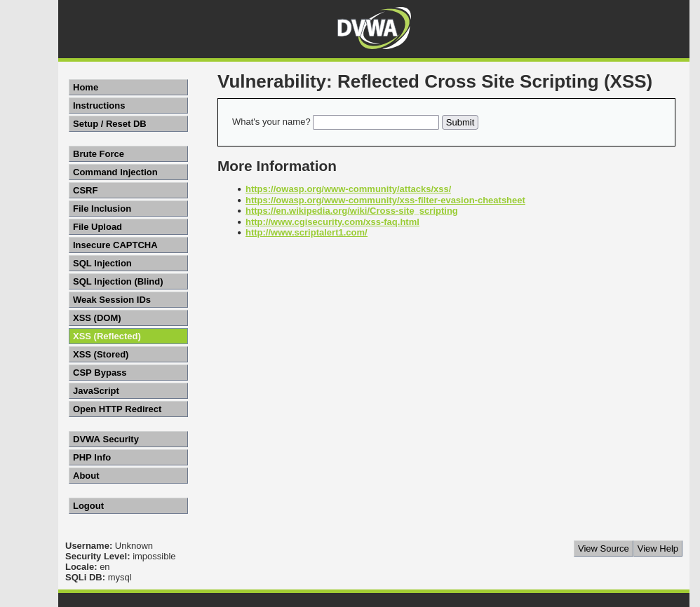Click inside the name input field
Viewport: 700px width, 607px height.
point(375,122)
